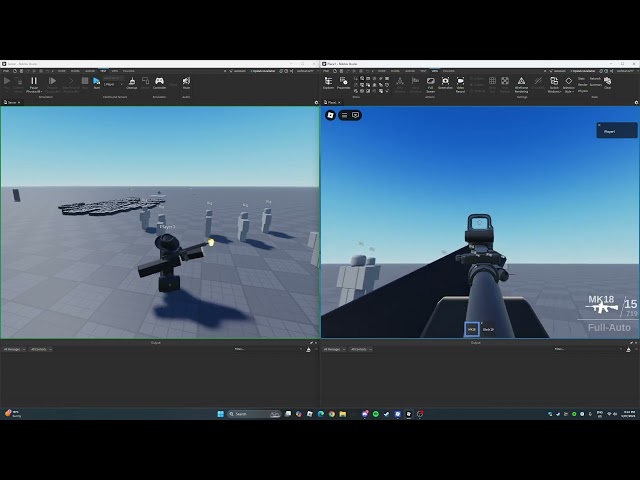The width and height of the screenshot is (640, 480).
Task: Open File Explorer from taskbar
Action: pyautogui.click(x=343, y=414)
